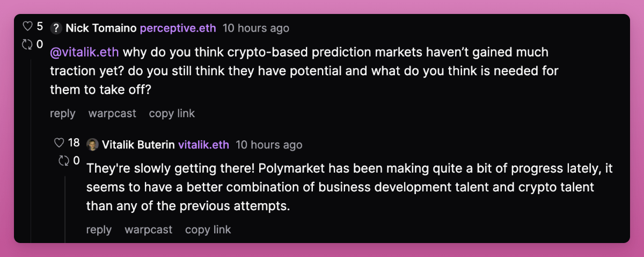Open Vitalik Buterin's profile picture
This screenshot has width=644, height=257.
92,145
